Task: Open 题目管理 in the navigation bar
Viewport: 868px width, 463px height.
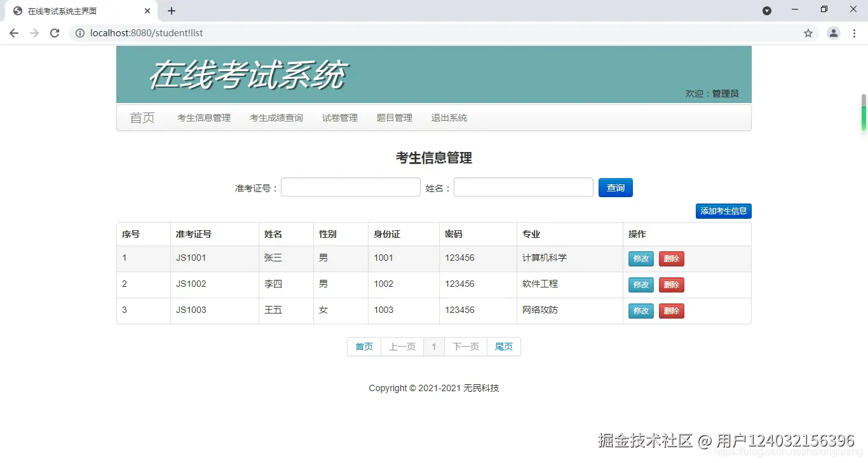Action: pos(395,118)
